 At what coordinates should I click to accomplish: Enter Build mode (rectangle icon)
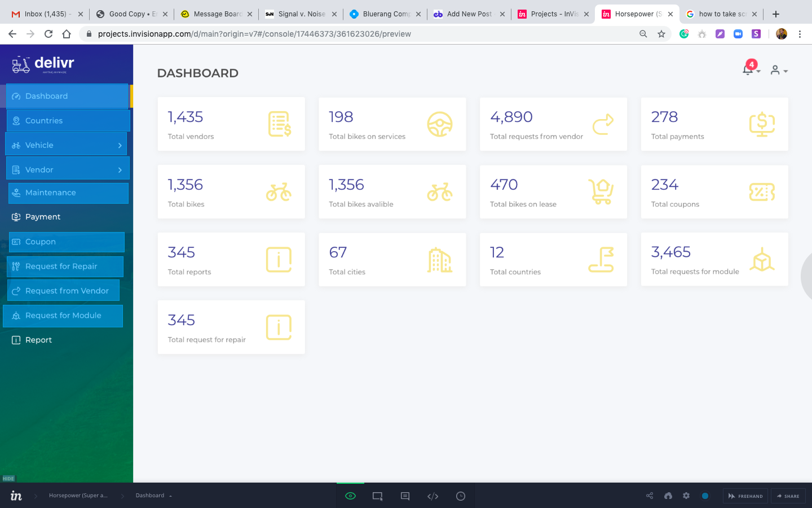pyautogui.click(x=377, y=496)
